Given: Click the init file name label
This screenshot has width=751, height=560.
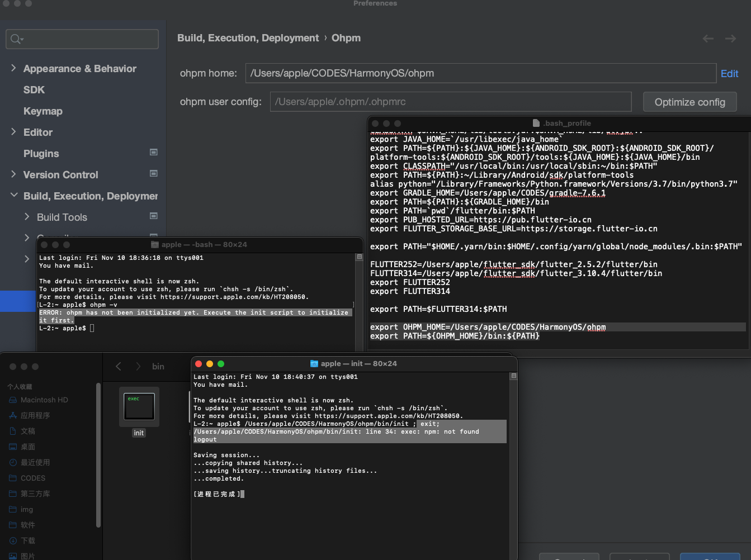Looking at the screenshot, I should tap(139, 433).
